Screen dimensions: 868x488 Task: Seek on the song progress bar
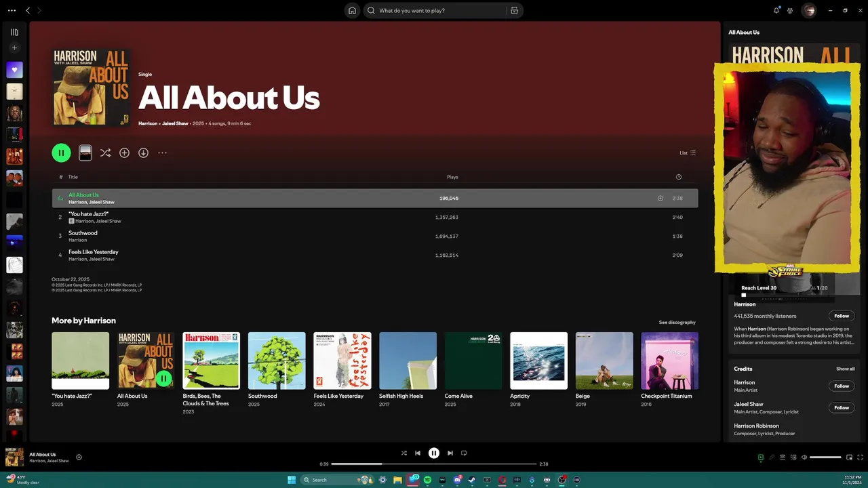(x=434, y=464)
